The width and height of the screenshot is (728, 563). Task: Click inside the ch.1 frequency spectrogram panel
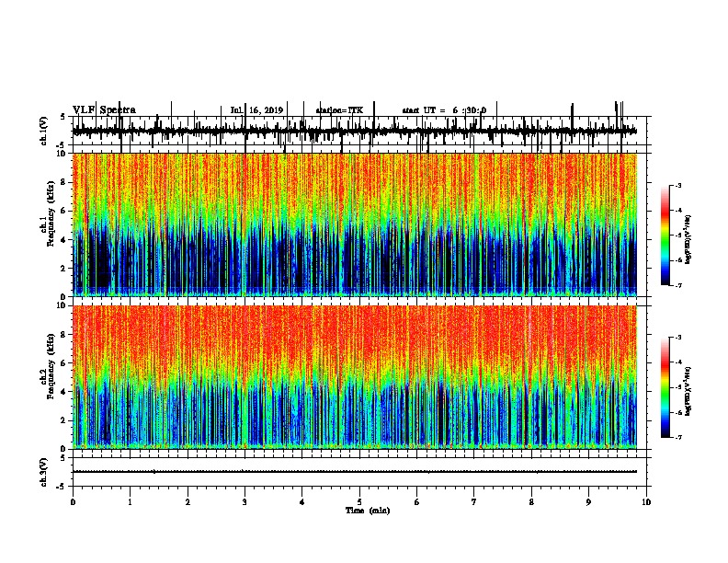pyautogui.click(x=354, y=224)
